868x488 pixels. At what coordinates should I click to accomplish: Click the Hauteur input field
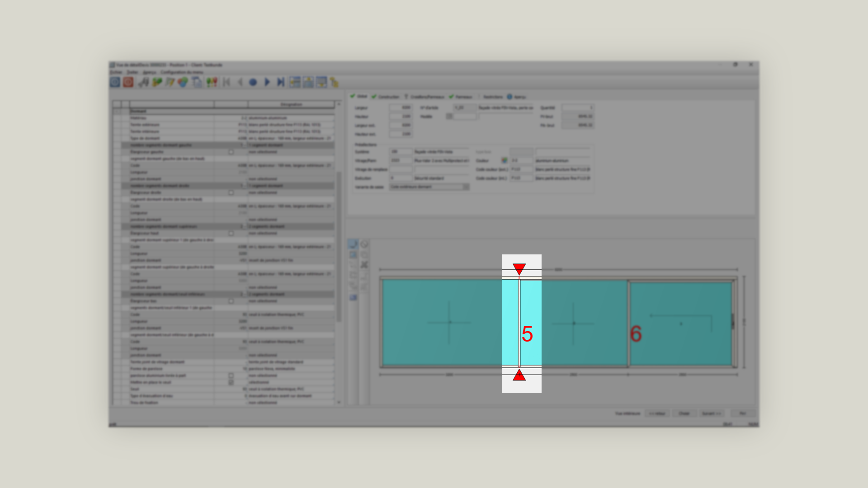click(x=401, y=117)
